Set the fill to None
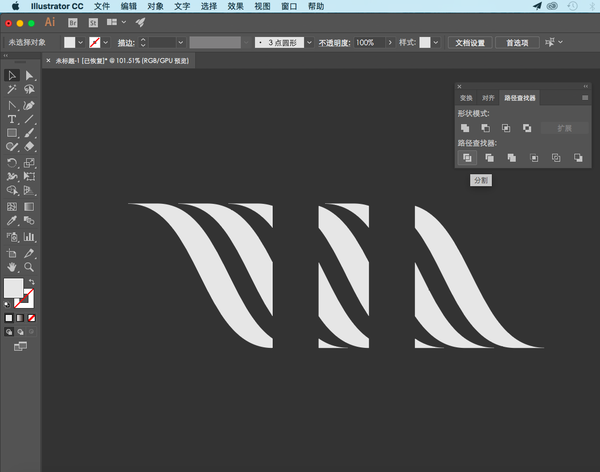The image size is (600, 472). coord(31,318)
